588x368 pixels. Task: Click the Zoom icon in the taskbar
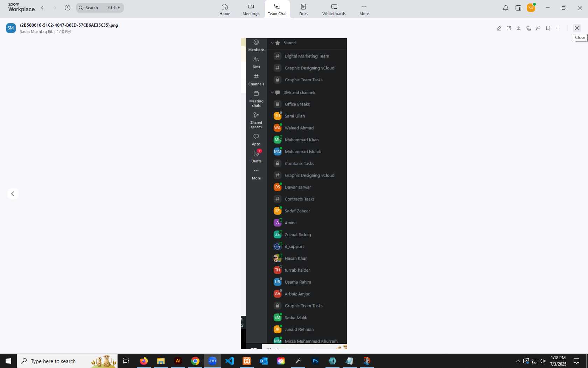coord(212,361)
